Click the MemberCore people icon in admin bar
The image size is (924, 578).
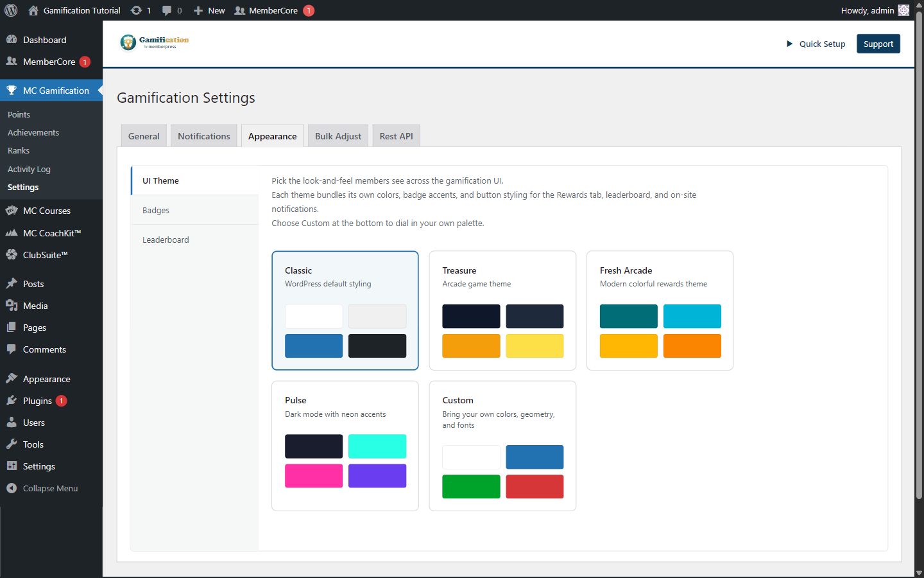(240, 10)
